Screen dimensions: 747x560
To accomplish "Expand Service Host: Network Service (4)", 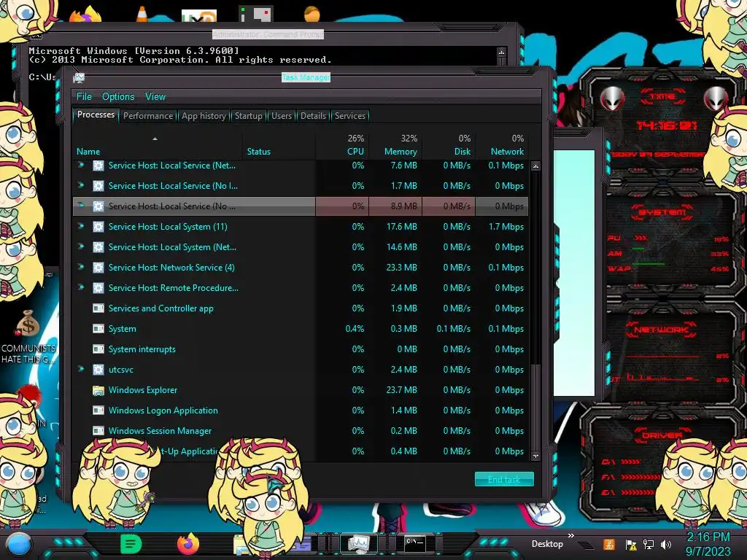I will tap(81, 267).
